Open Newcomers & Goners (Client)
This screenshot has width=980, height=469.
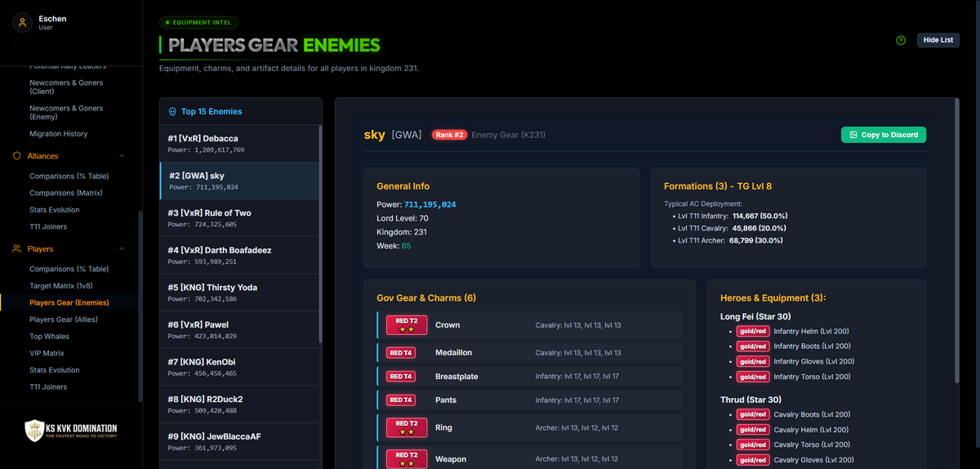[x=66, y=87]
